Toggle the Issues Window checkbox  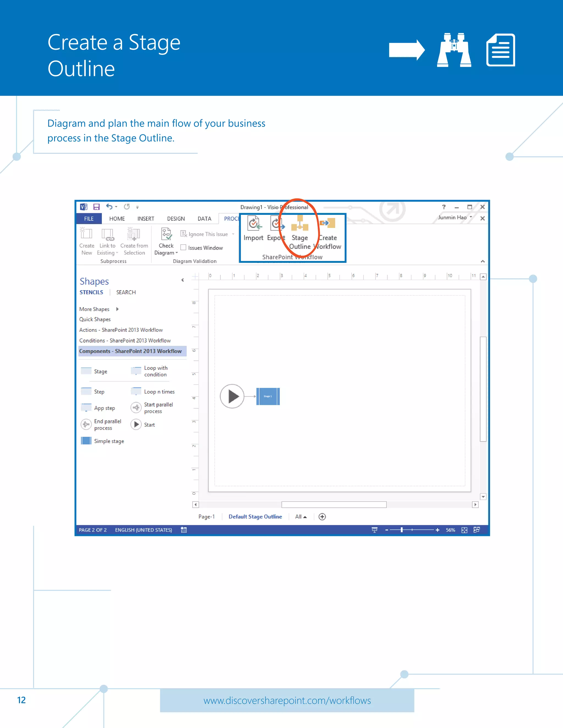click(x=183, y=247)
